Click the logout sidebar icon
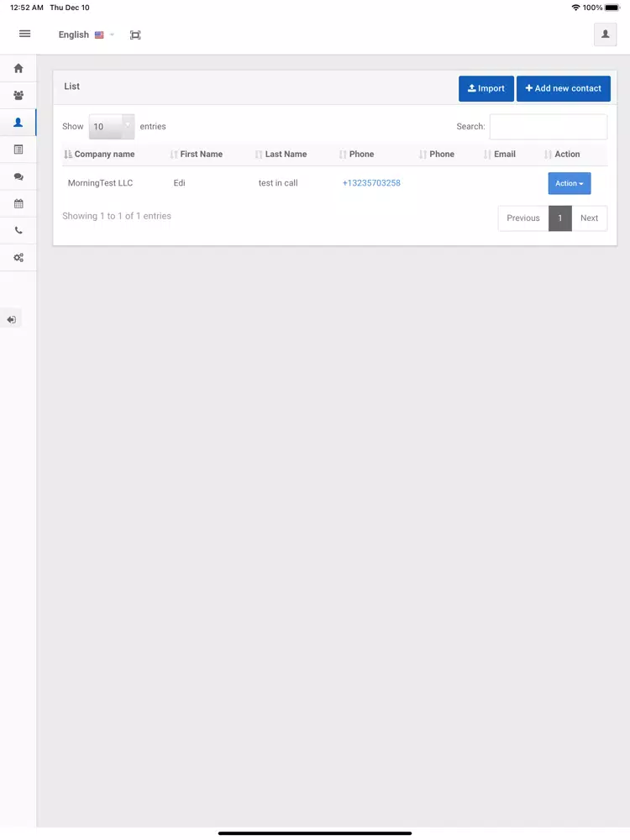Screen dimensions: 630x840 coord(11,320)
